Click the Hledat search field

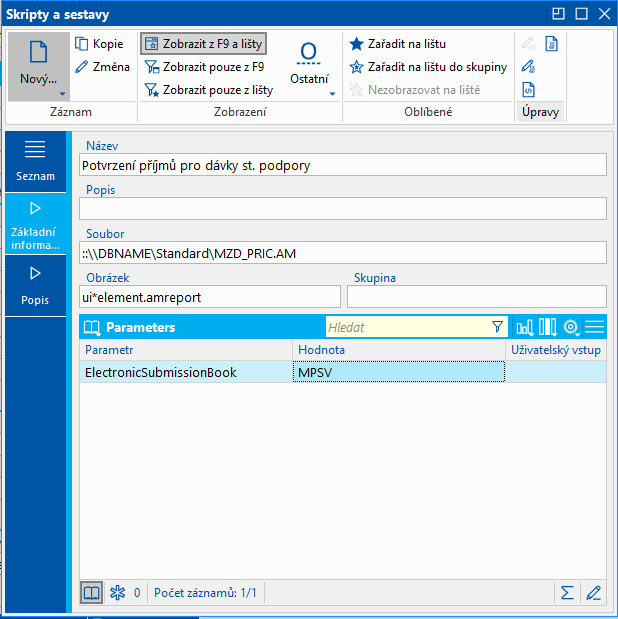pyautogui.click(x=407, y=327)
